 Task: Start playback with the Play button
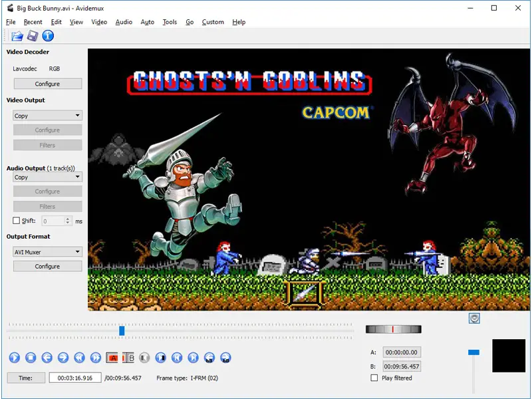click(14, 358)
